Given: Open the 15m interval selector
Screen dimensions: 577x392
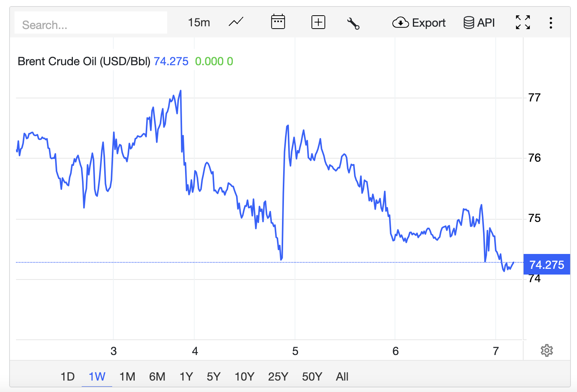Looking at the screenshot, I should pyautogui.click(x=199, y=22).
